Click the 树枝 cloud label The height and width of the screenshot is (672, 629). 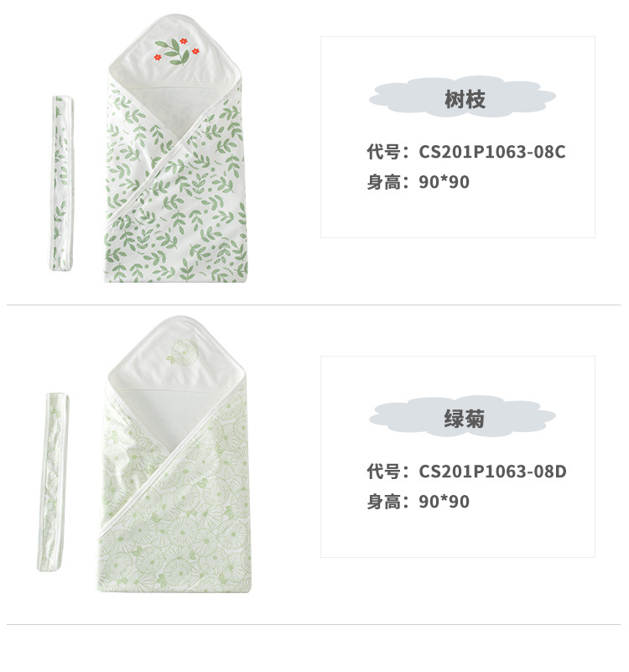point(462,97)
